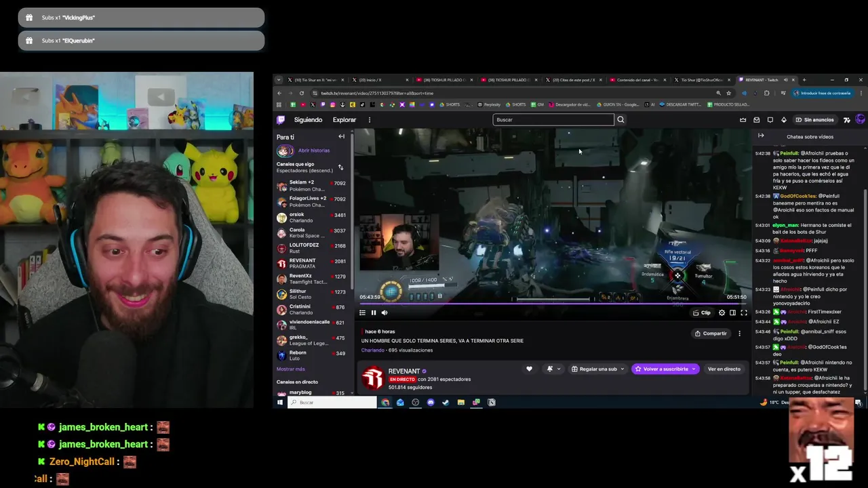
Task: Go to Explorar tab
Action: (x=344, y=120)
